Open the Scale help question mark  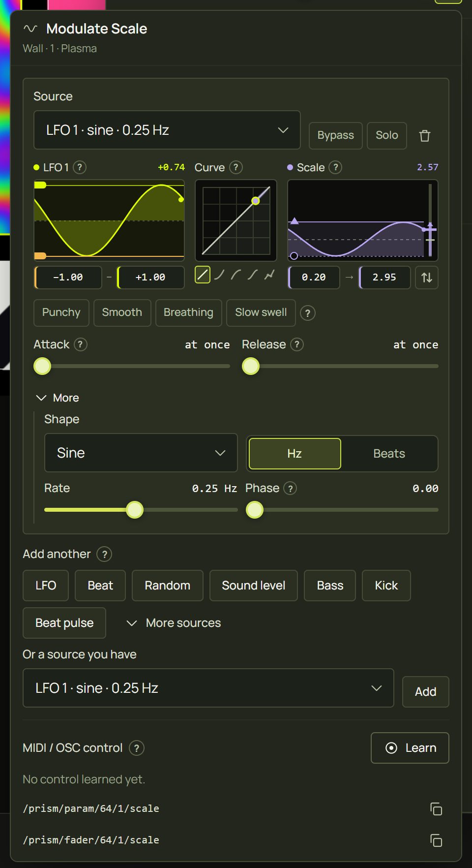point(336,167)
